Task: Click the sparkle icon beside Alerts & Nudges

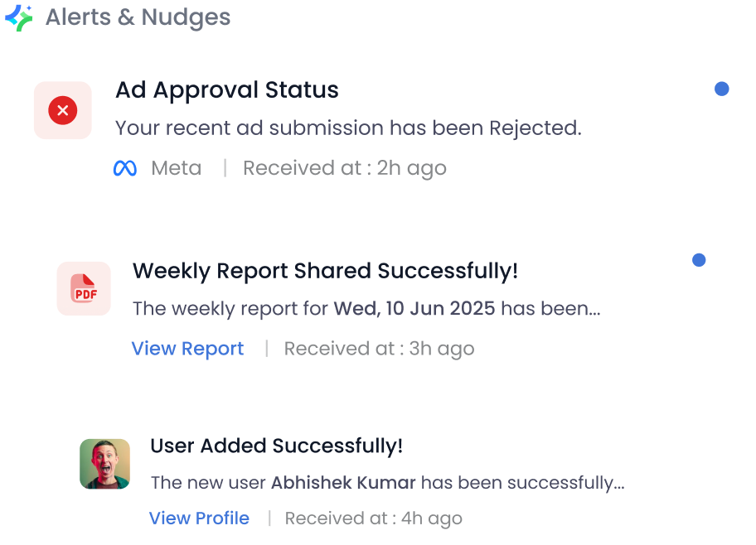Action: 19,17
